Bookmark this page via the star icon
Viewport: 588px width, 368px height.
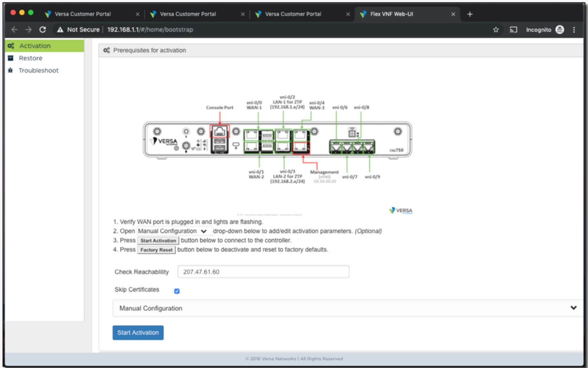click(x=496, y=29)
